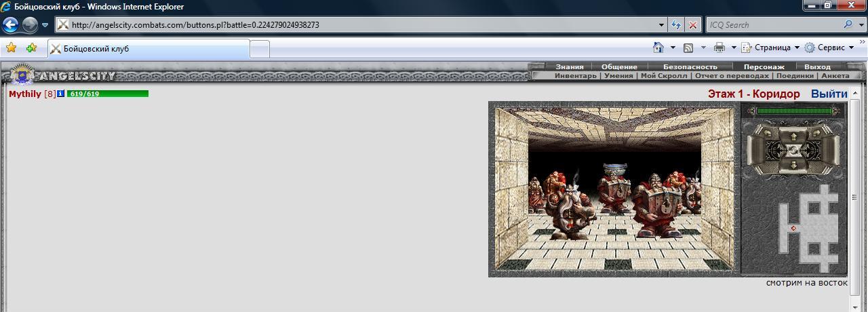This screenshot has width=868, height=312.
Task: Open the Анкета link
Action: pos(835,75)
